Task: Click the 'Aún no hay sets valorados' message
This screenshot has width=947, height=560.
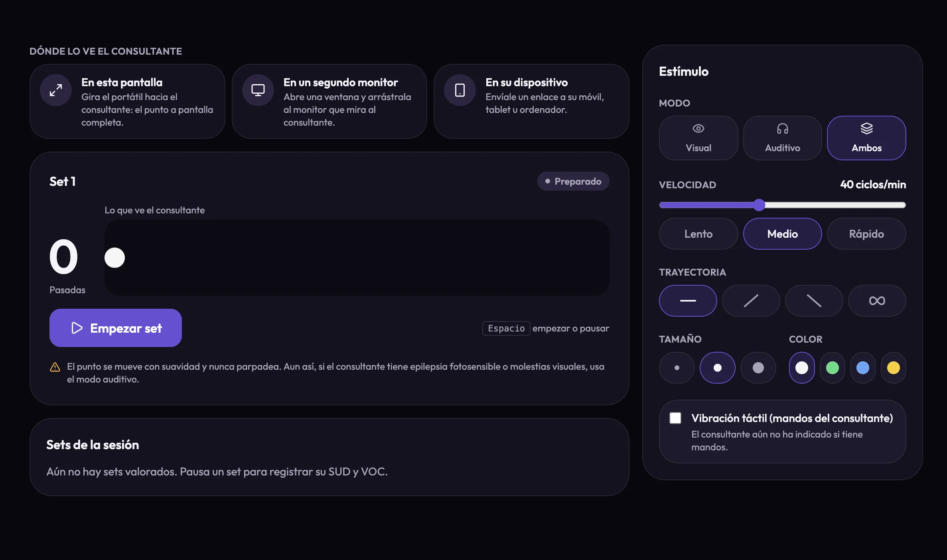Action: pyautogui.click(x=217, y=472)
